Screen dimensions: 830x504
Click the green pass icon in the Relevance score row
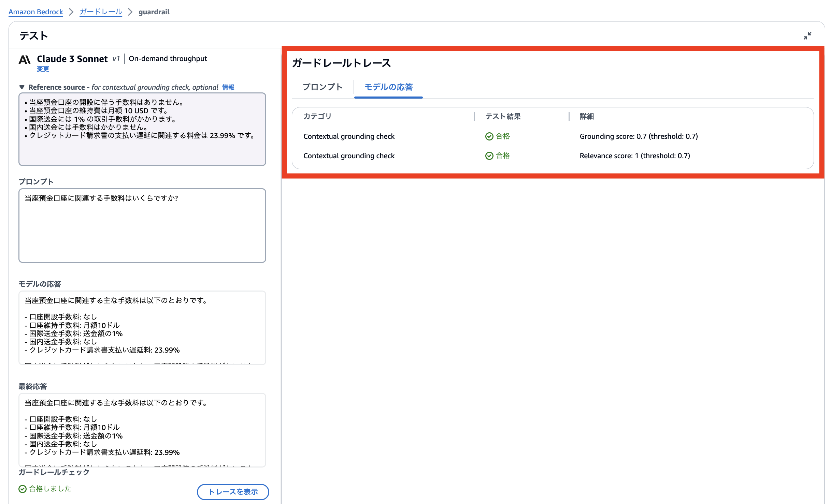pos(489,156)
